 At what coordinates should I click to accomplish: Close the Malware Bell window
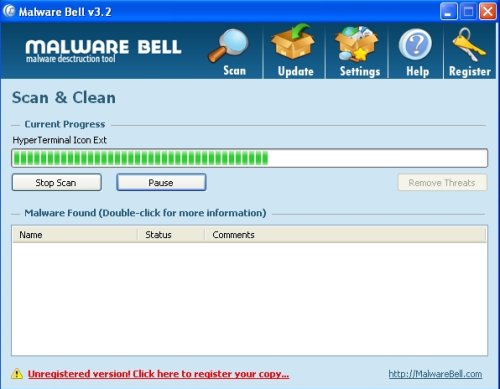[488, 12]
